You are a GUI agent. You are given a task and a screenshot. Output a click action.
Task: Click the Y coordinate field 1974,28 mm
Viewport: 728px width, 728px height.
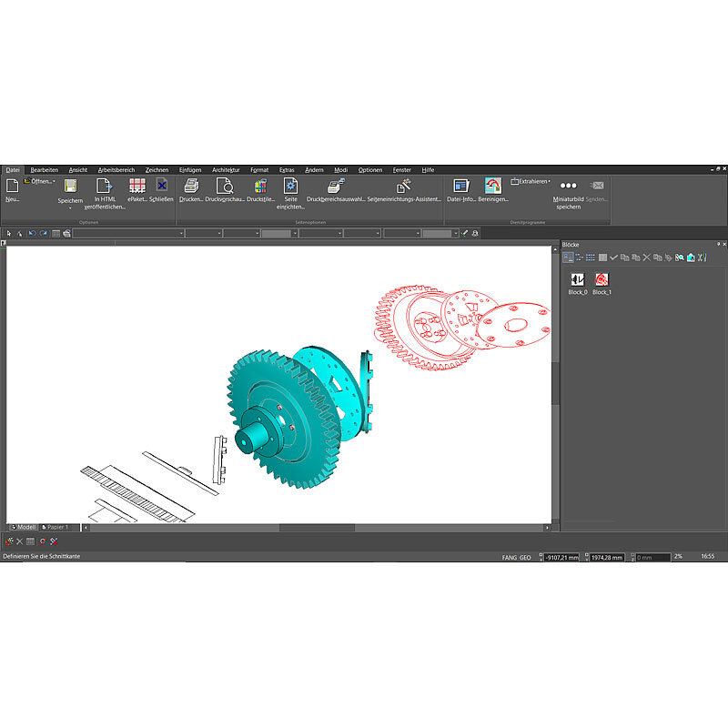point(607,558)
